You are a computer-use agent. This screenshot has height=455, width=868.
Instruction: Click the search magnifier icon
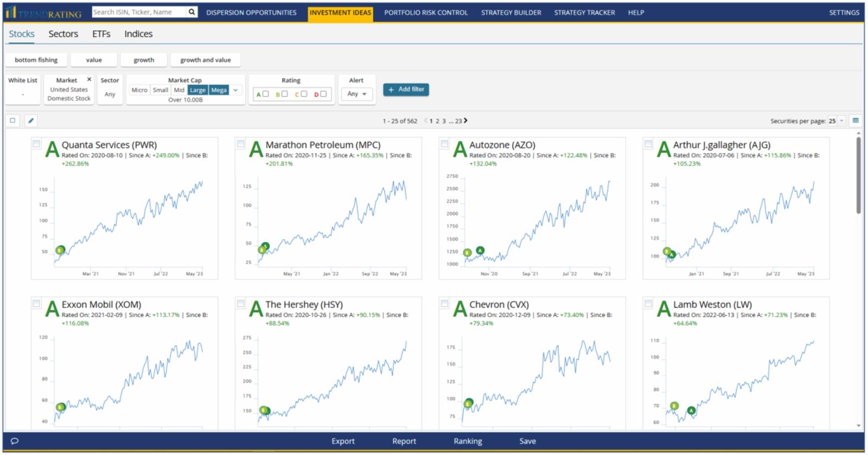click(x=192, y=12)
